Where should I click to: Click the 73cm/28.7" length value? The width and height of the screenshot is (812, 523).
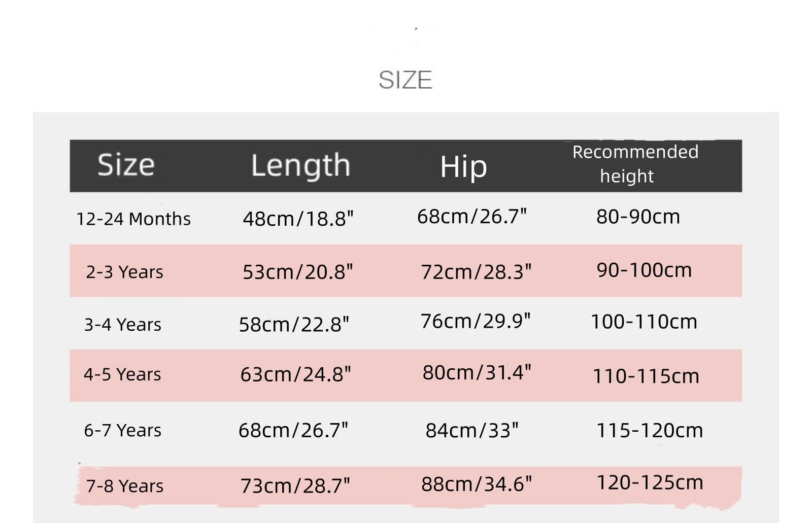coord(295,485)
